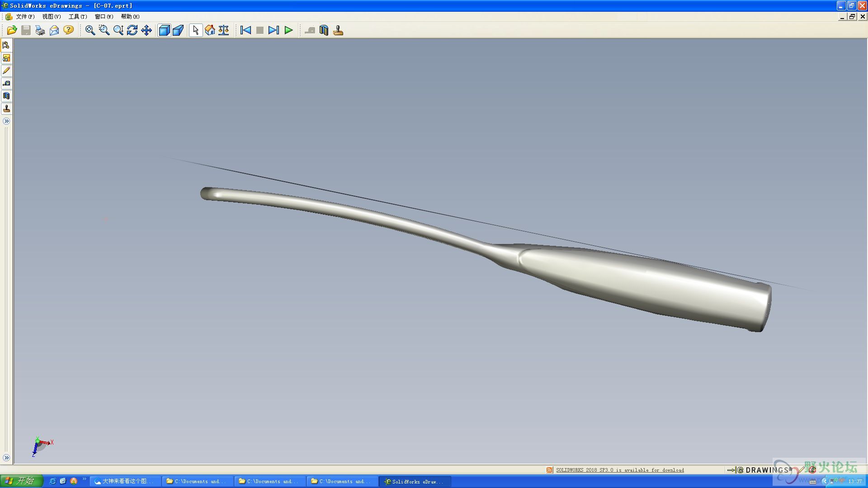This screenshot has width=868, height=488.
Task: Toggle Perspective view cube button
Action: pyautogui.click(x=178, y=30)
